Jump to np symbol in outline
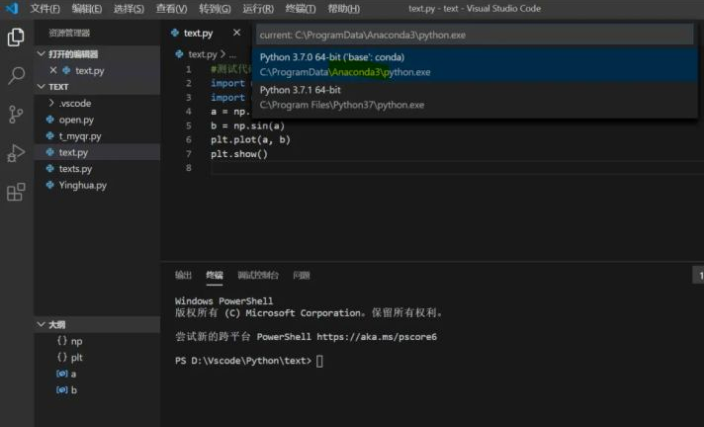Screen dimensions: 704x427 [x=97, y=341]
